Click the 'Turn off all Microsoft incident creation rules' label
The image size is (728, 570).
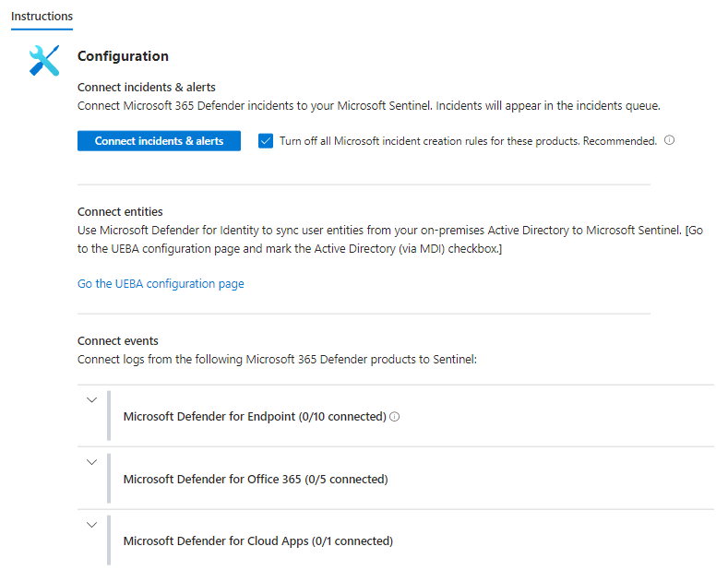(468, 141)
